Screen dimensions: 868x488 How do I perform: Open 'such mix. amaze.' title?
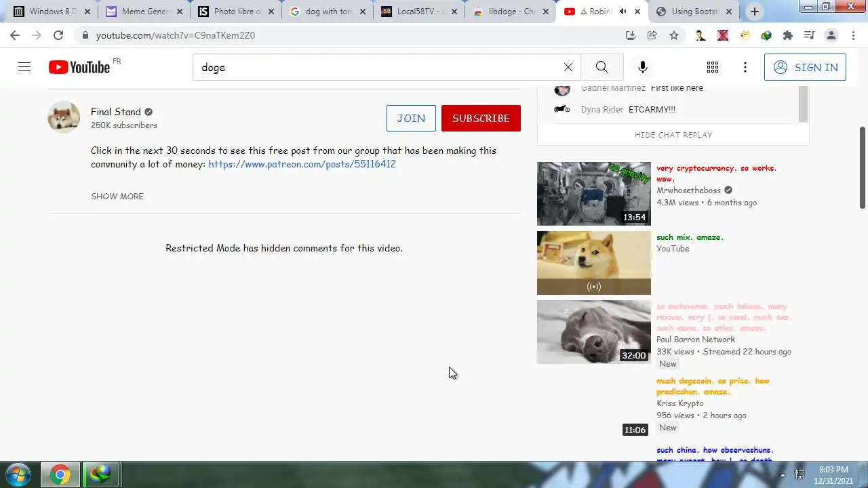click(x=690, y=237)
